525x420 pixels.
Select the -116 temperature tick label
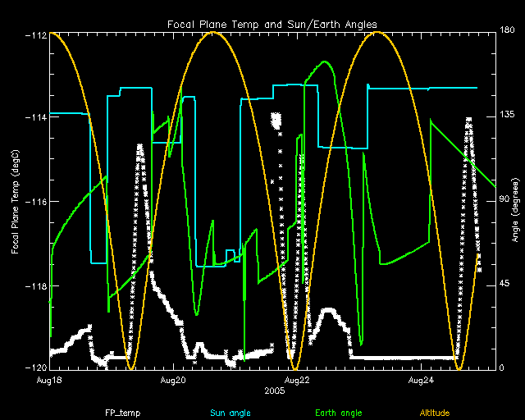point(34,201)
